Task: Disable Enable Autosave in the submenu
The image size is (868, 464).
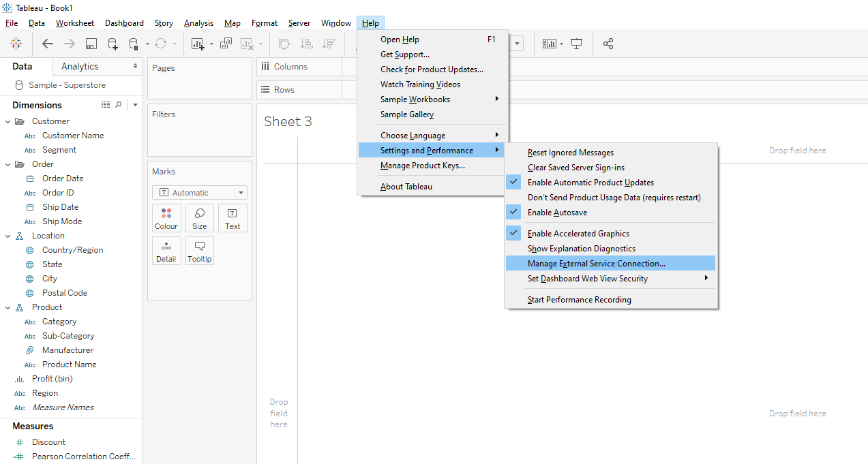Action: (x=557, y=212)
